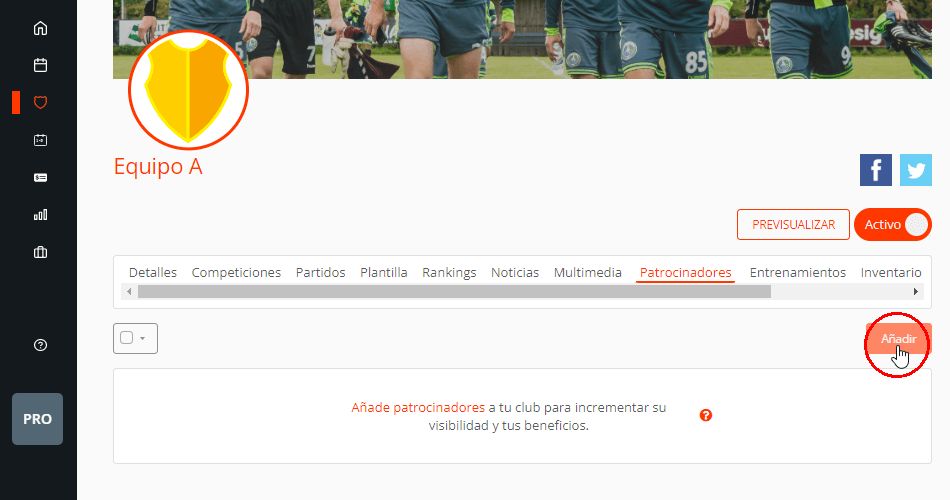The width and height of the screenshot is (950, 500).
Task: Click the red help icon beside sponsors message
Action: [705, 415]
